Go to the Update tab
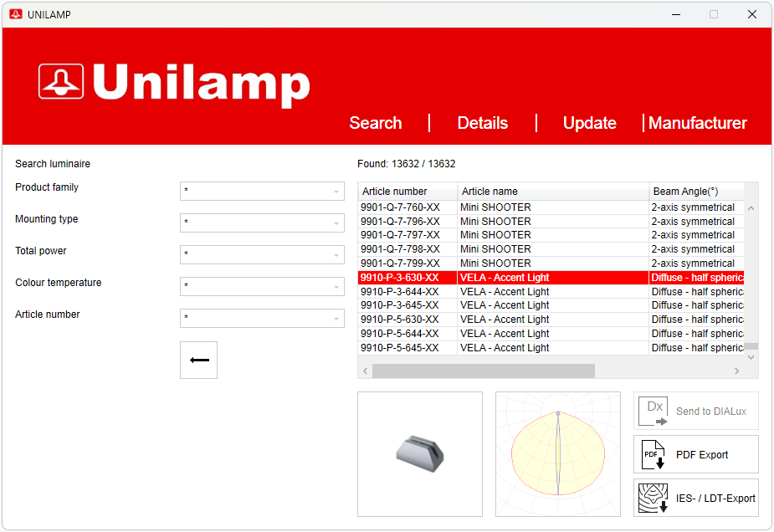The height and width of the screenshot is (532, 774). click(x=590, y=123)
